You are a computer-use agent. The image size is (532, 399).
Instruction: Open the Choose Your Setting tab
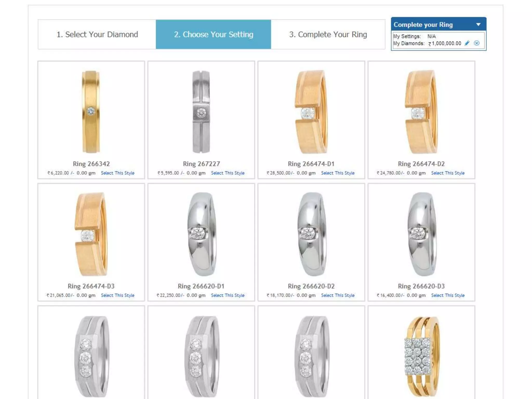(214, 34)
